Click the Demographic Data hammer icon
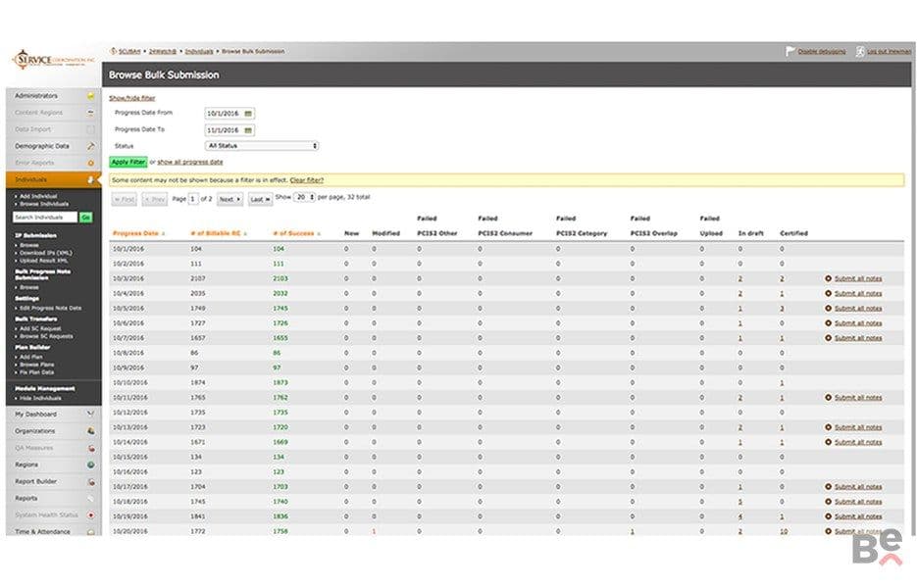The height and width of the screenshot is (588, 917). pyautogui.click(x=90, y=146)
